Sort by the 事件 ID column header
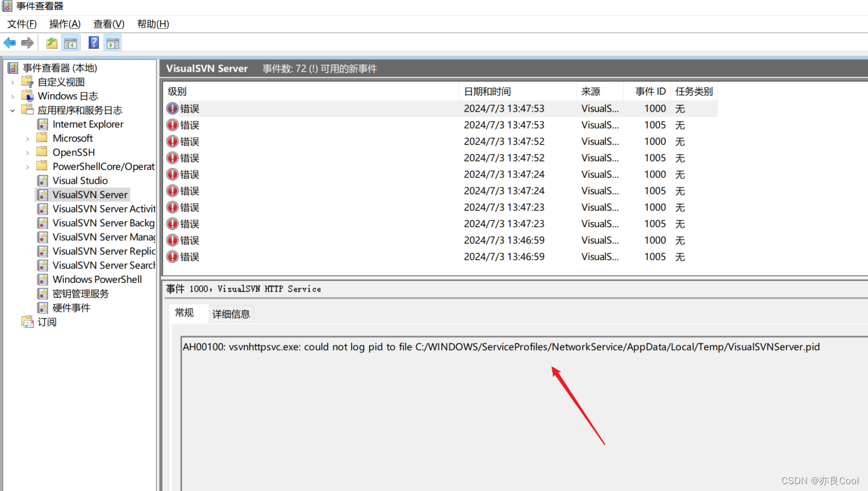Viewport: 868px width, 491px height. click(x=647, y=92)
